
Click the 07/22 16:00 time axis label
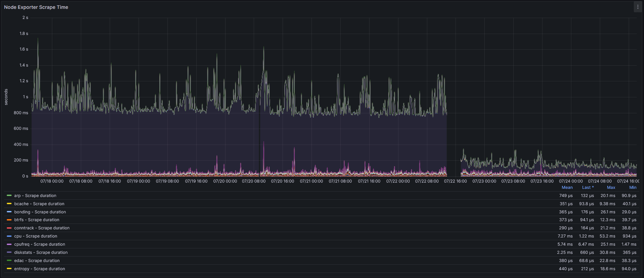click(x=455, y=181)
